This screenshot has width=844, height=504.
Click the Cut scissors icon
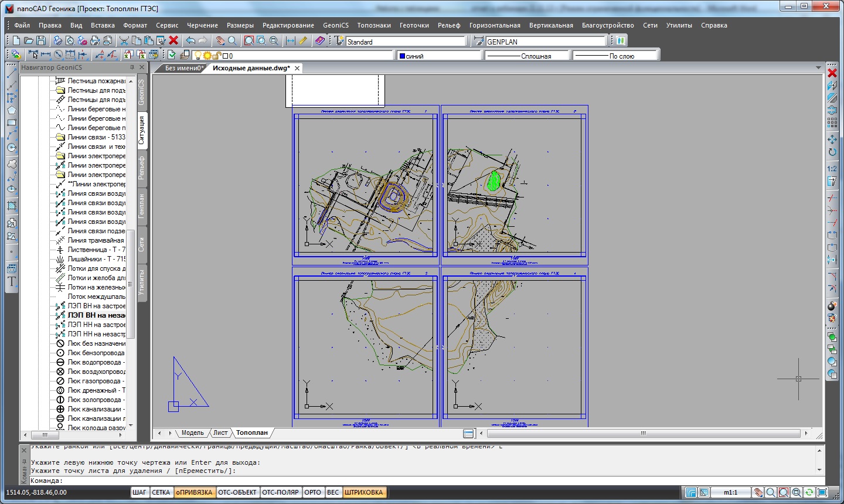point(124,40)
